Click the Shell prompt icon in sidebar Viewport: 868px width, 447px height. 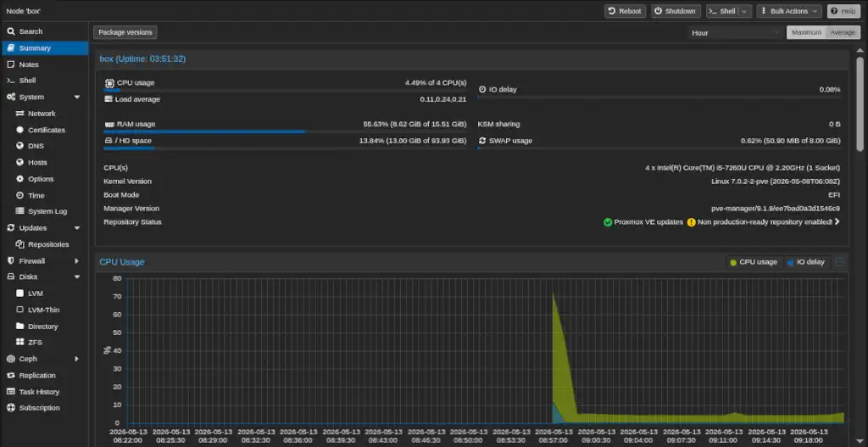point(10,81)
